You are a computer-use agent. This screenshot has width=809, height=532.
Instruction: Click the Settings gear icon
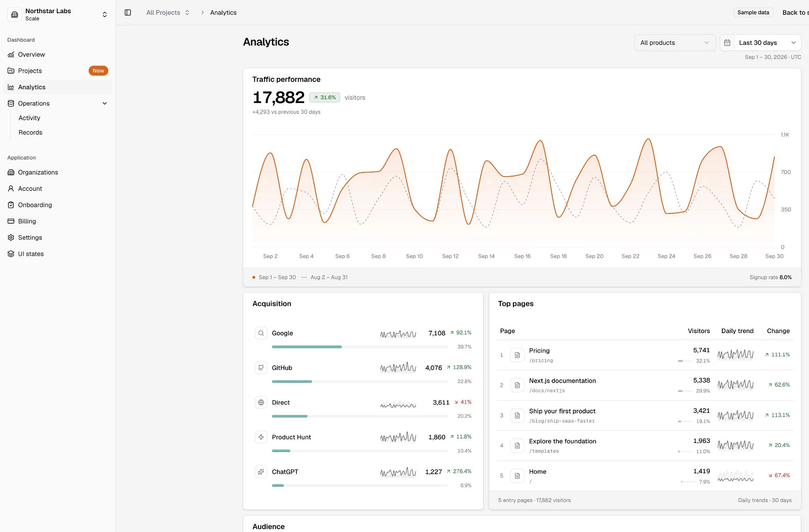tap(11, 238)
